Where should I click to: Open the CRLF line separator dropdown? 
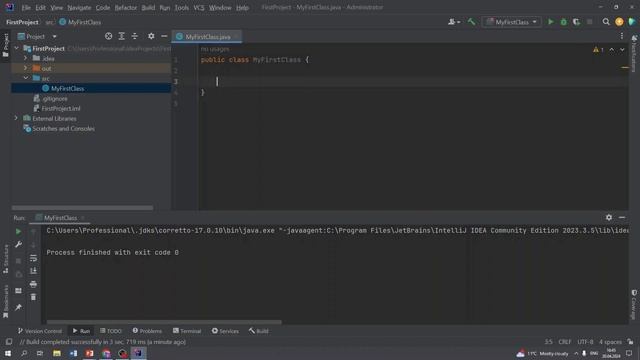pyautogui.click(x=564, y=342)
